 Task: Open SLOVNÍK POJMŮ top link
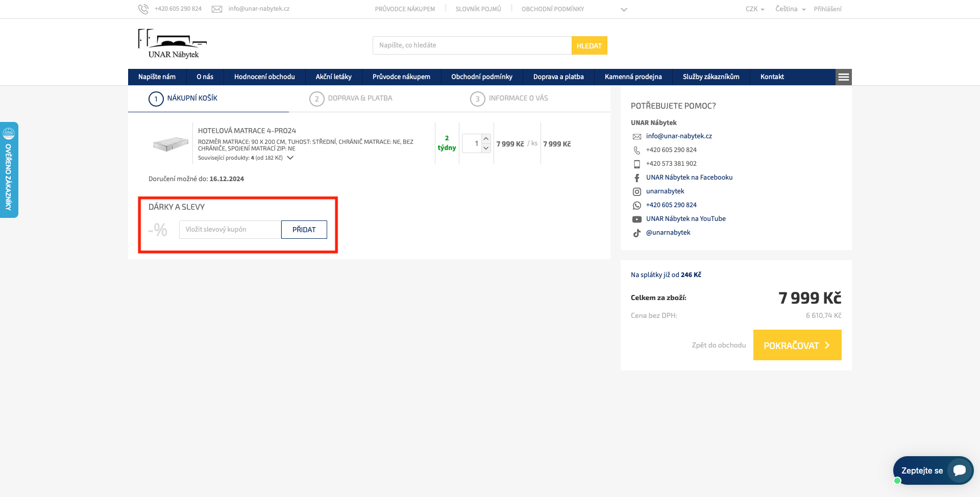tap(478, 9)
